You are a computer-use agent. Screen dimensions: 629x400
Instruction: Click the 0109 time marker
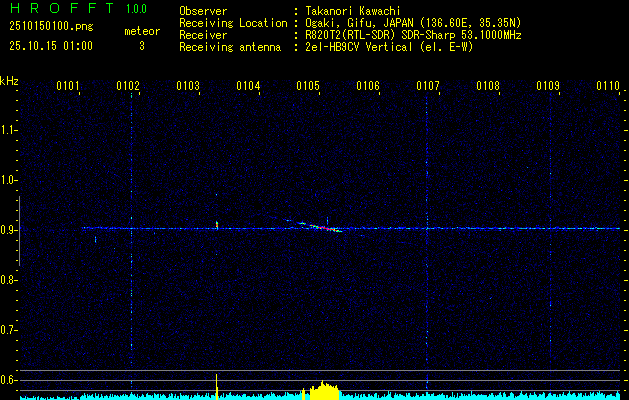coord(548,86)
